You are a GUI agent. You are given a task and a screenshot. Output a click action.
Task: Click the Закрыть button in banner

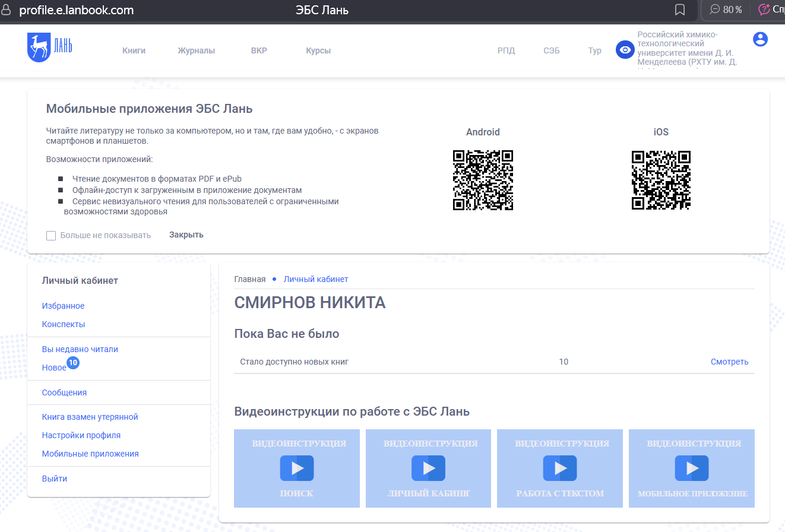186,235
